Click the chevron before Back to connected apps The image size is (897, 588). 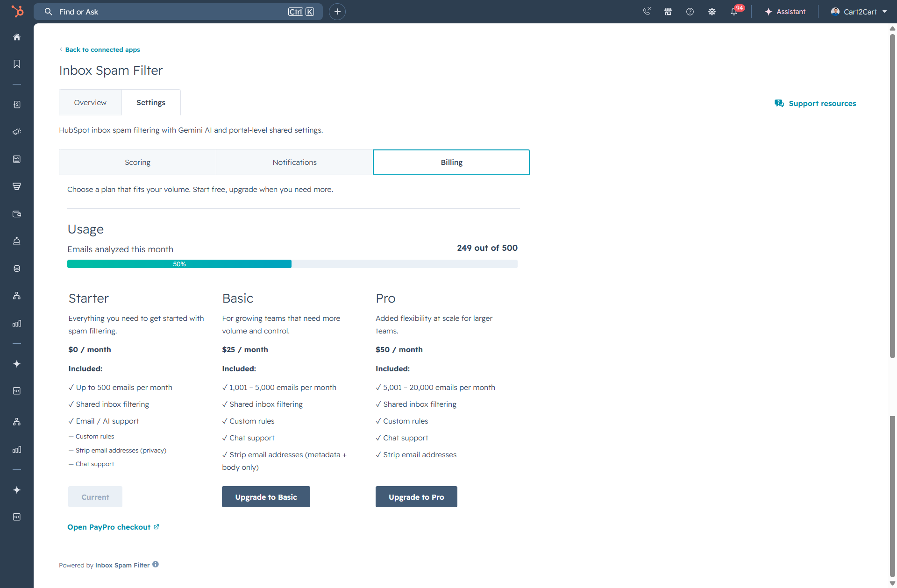(x=61, y=50)
